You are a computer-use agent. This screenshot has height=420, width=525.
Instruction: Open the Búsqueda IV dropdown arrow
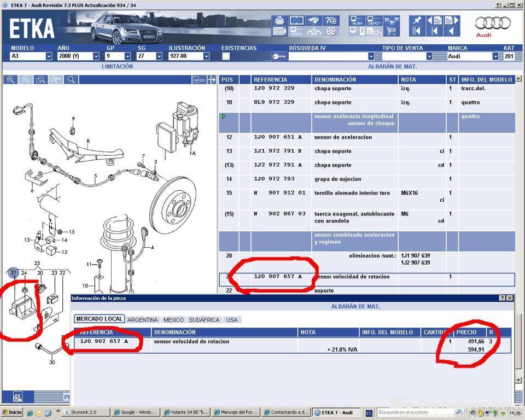pyautogui.click(x=371, y=56)
